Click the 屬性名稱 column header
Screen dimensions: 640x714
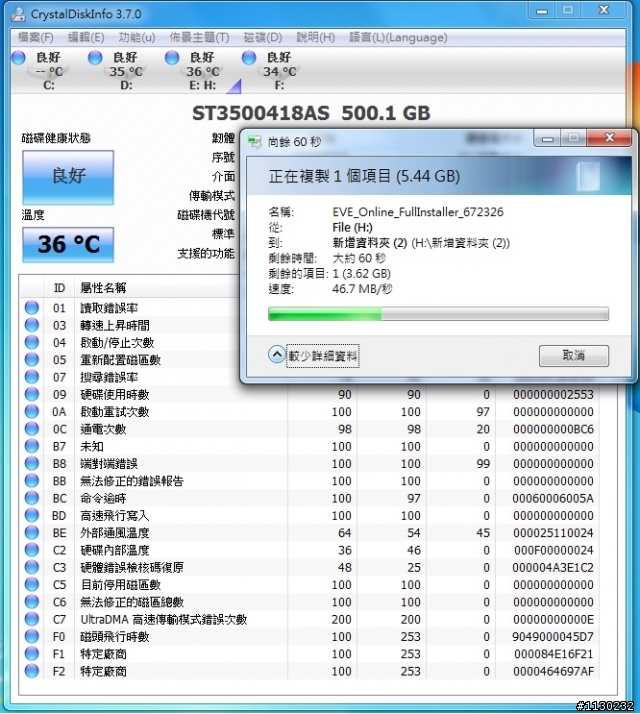click(103, 288)
